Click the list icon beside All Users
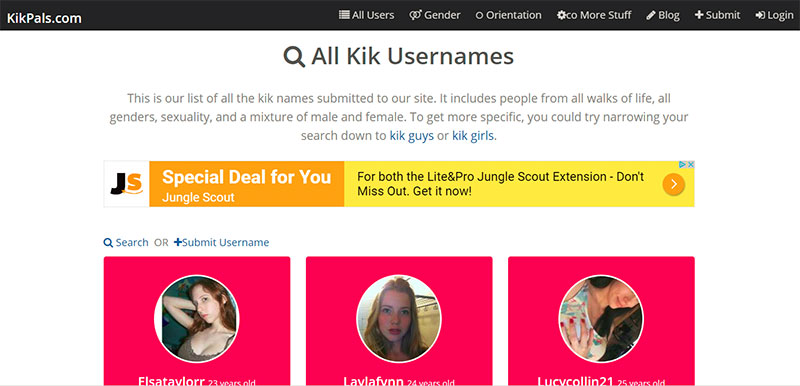The height and width of the screenshot is (386, 800). point(344,15)
